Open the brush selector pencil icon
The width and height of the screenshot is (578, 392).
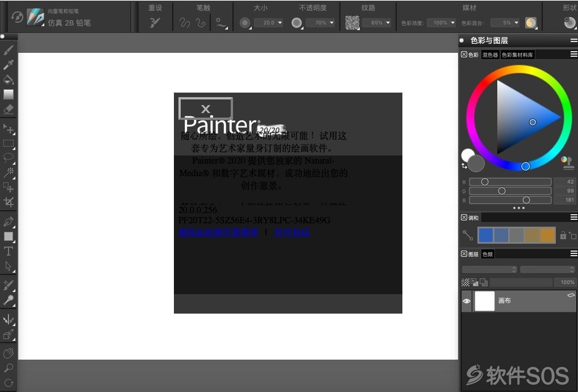coord(35,17)
